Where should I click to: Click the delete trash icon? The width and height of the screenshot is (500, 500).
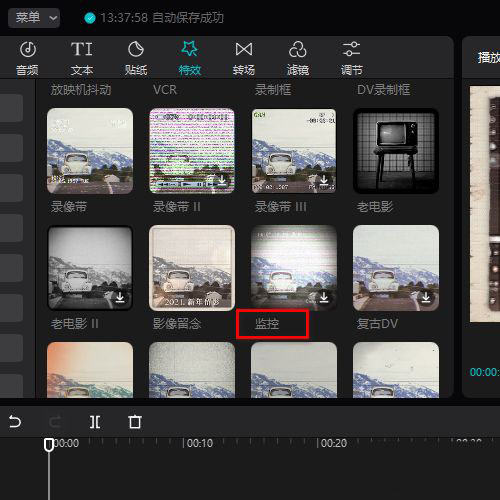click(135, 422)
